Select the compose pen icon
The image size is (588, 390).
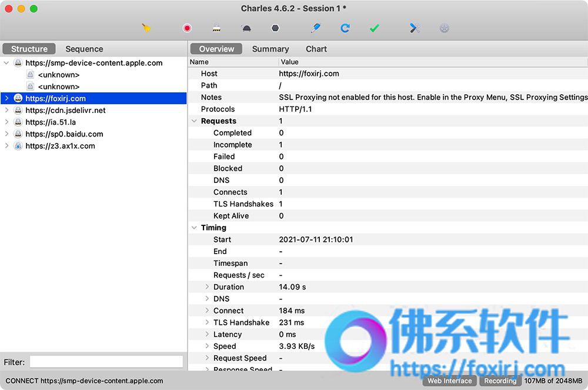click(315, 28)
